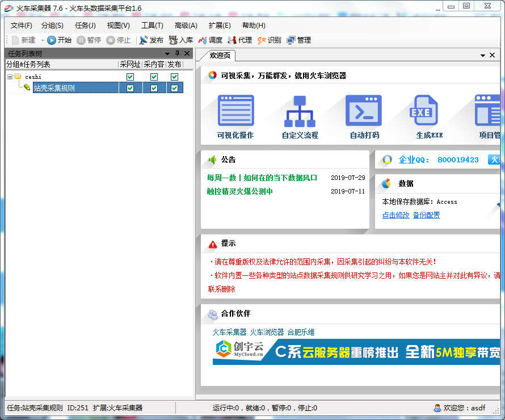
Task: Collapse the ceshi group tree node
Action: (x=10, y=77)
